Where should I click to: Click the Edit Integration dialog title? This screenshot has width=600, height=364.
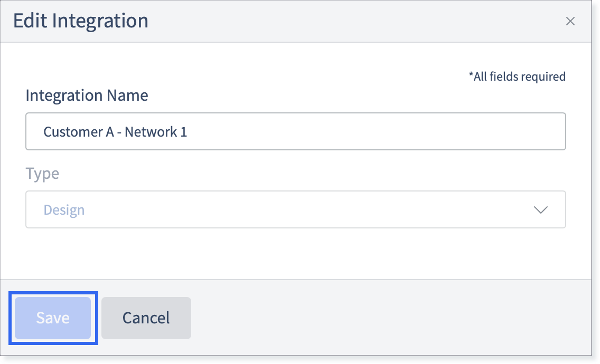pyautogui.click(x=81, y=21)
